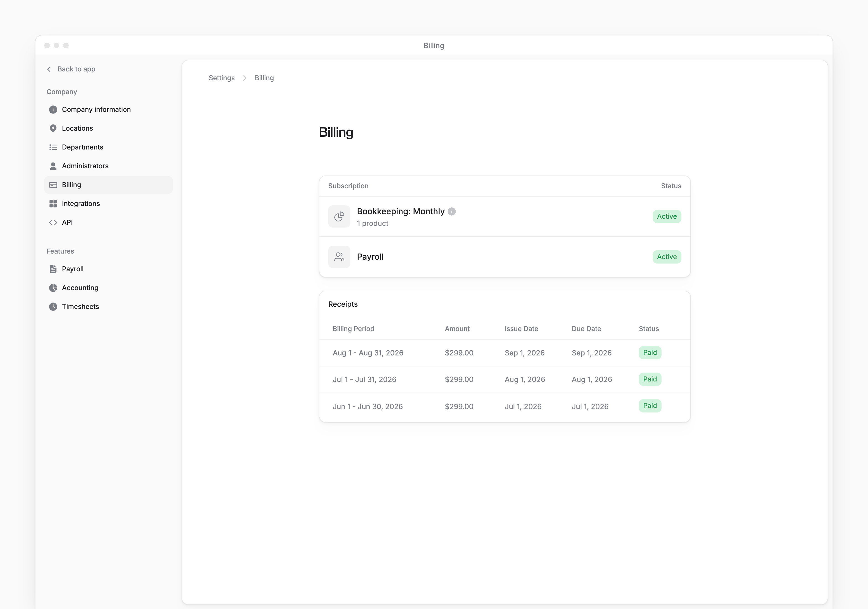Click the $299.00 amount in Aug receipt row

[x=459, y=353]
